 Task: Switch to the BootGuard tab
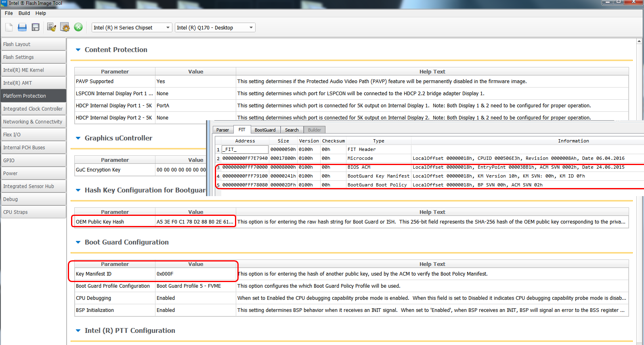[265, 130]
